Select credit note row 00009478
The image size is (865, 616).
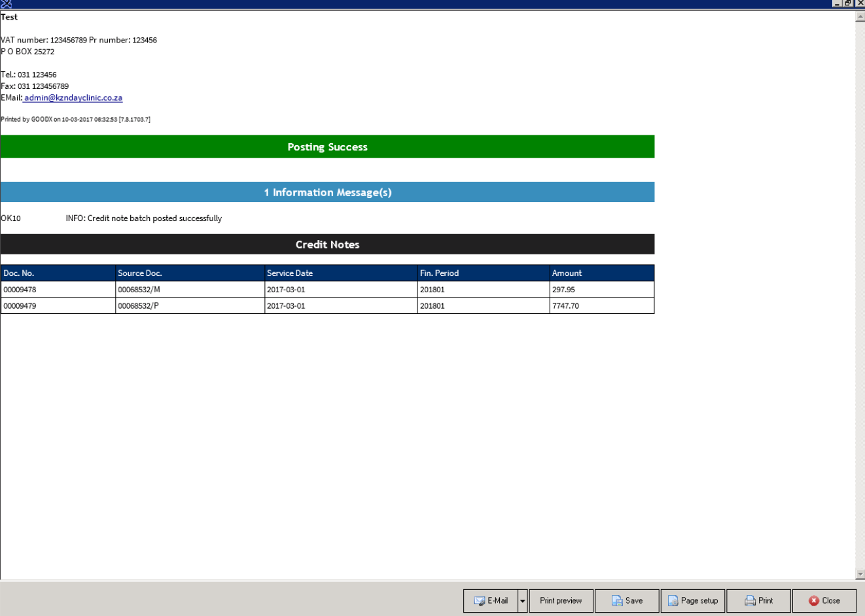point(262,289)
